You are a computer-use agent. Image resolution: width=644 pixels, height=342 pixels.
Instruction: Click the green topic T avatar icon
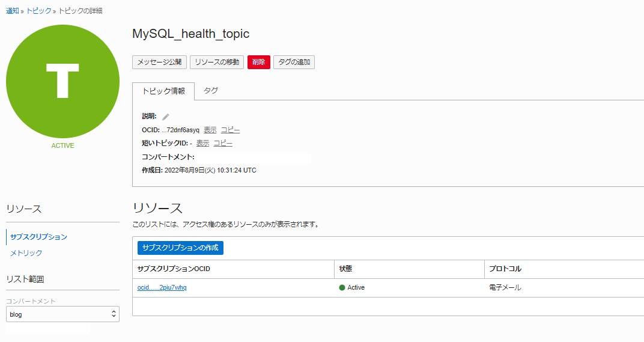(63, 81)
